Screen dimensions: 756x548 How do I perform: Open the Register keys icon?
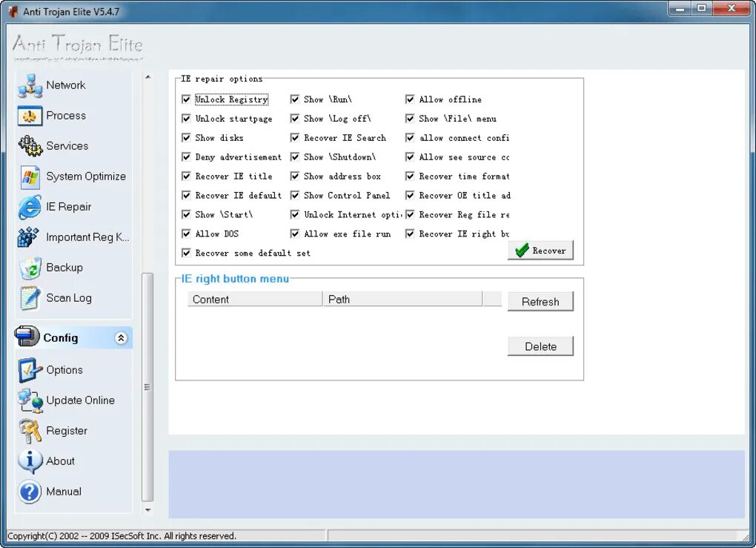[x=30, y=431]
